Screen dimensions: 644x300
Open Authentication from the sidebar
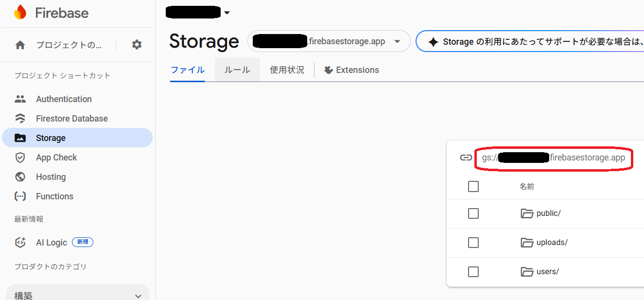64,99
